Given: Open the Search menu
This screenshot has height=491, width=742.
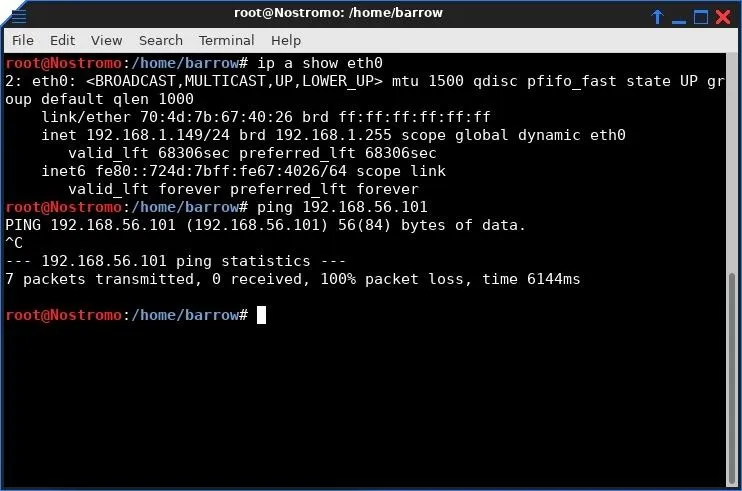Looking at the screenshot, I should pos(161,41).
